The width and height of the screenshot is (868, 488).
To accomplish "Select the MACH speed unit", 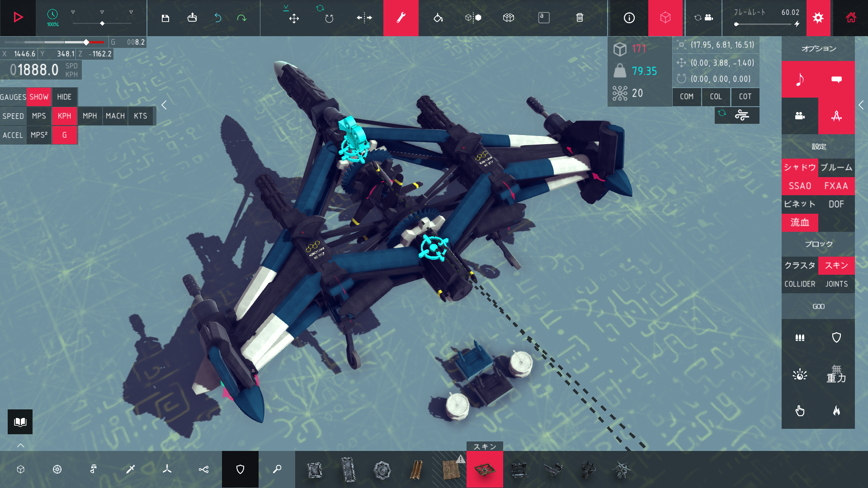I will click(x=115, y=116).
